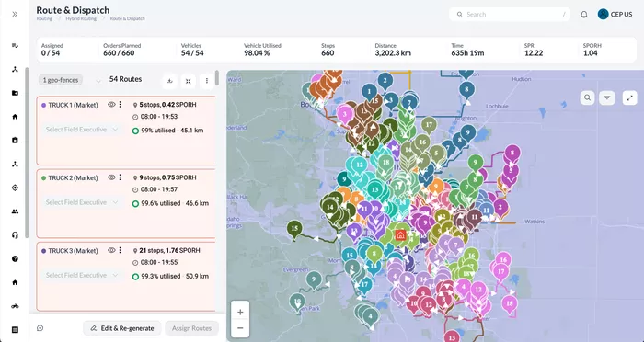
Task: Open Select Field Executive for TRUCK 1
Action: click(82, 130)
